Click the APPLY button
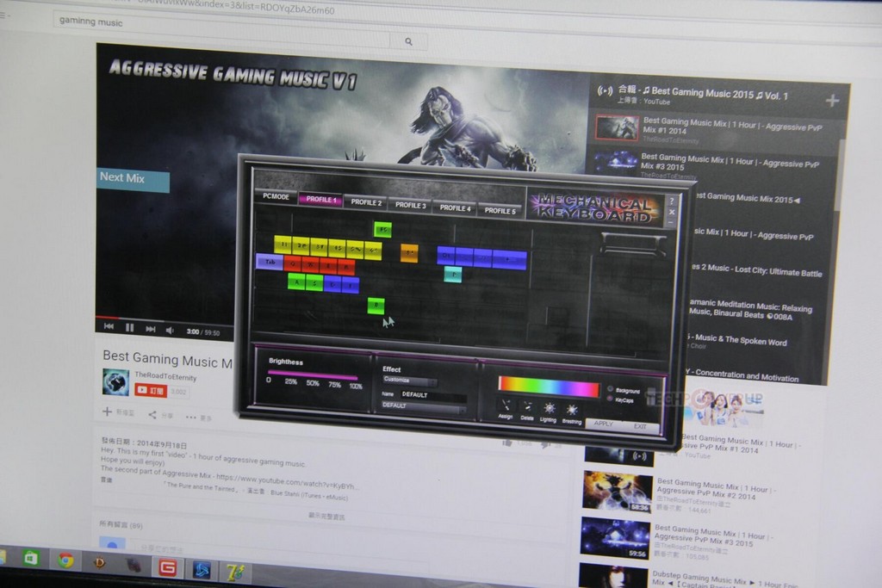This screenshot has height=588, width=882. [x=604, y=424]
